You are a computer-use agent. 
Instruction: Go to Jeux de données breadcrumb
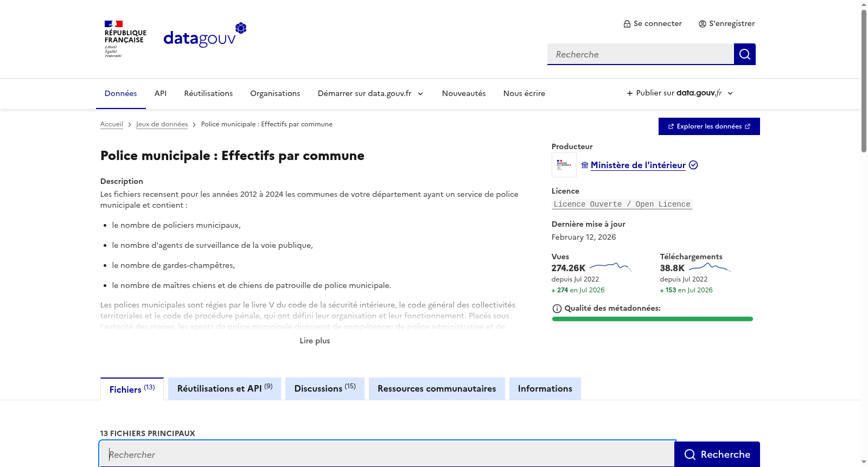[162, 124]
